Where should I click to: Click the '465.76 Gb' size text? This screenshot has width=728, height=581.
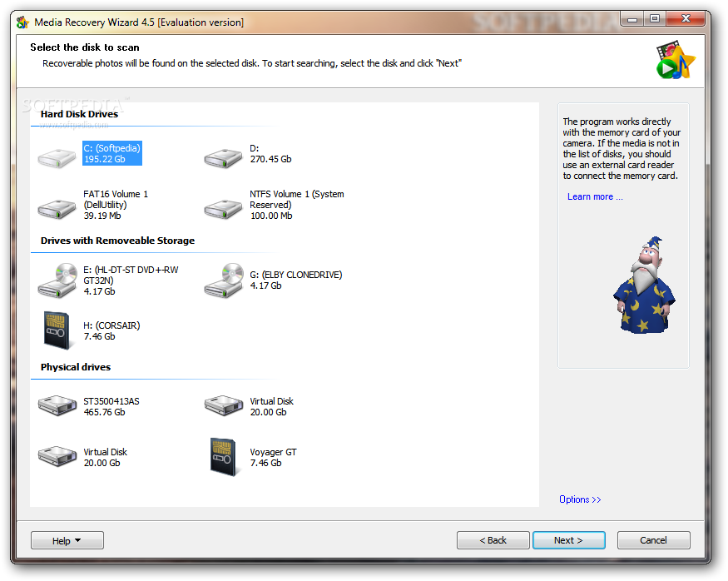(105, 412)
